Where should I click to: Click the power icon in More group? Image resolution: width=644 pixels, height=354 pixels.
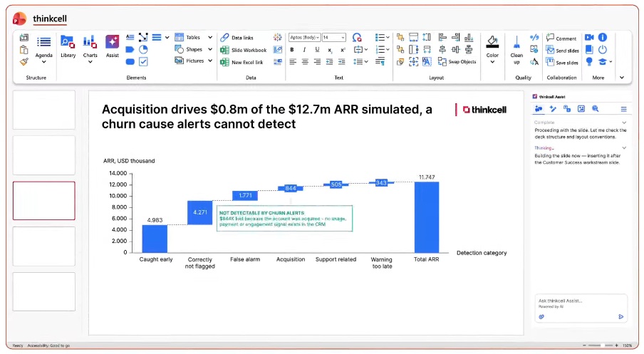click(x=603, y=50)
